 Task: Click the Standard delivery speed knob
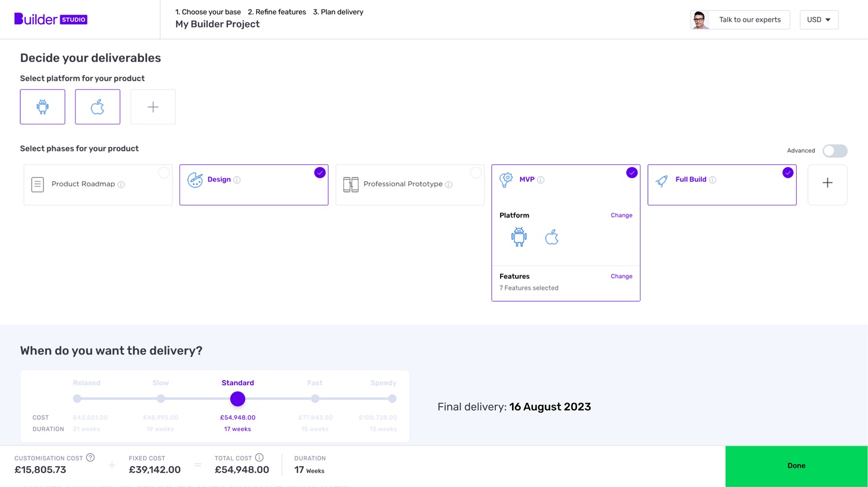point(237,399)
